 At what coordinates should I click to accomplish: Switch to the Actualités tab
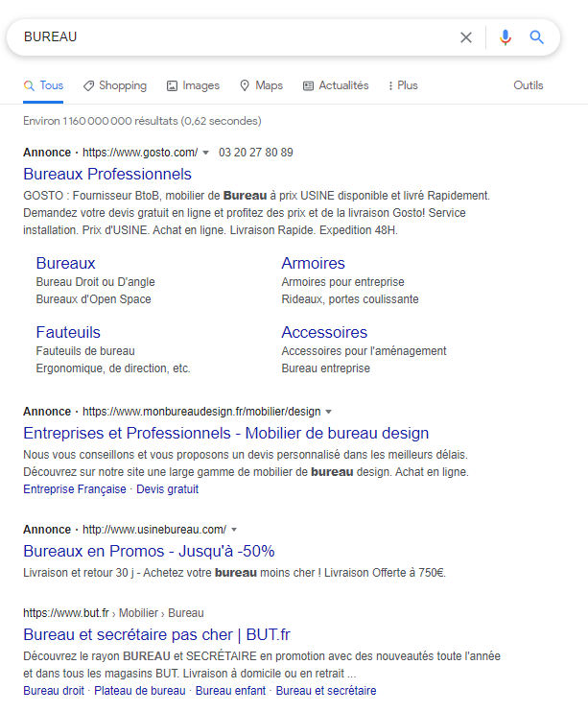[336, 85]
